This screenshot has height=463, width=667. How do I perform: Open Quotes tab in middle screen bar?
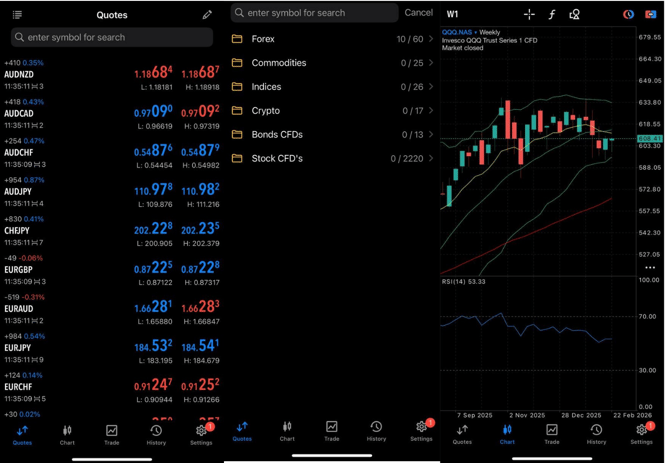click(242, 431)
